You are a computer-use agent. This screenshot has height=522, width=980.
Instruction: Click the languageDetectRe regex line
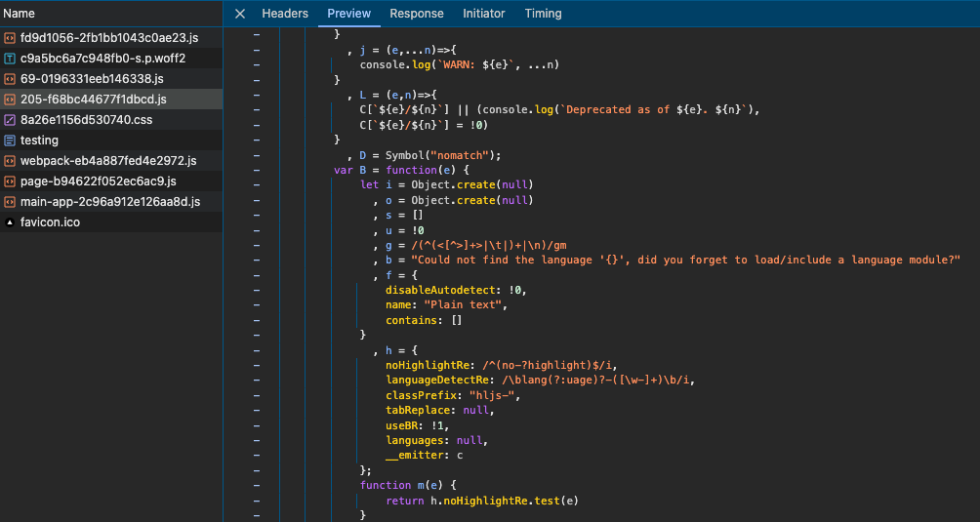pos(540,381)
